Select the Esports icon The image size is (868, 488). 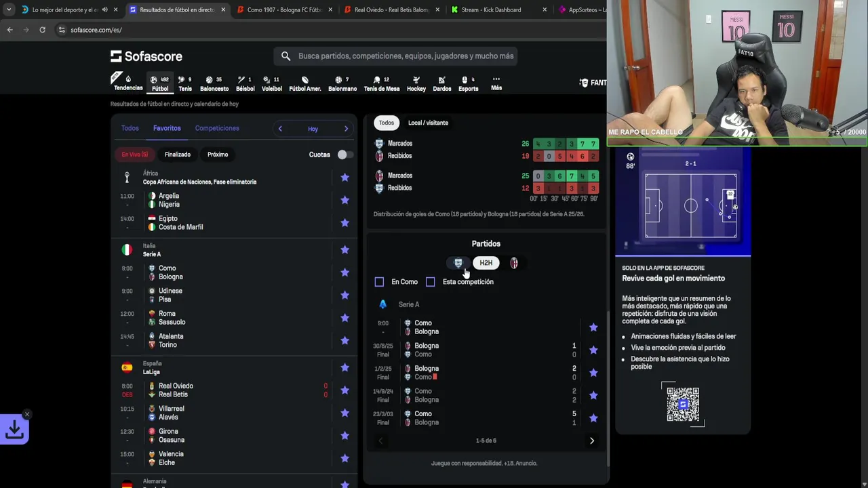(468, 83)
